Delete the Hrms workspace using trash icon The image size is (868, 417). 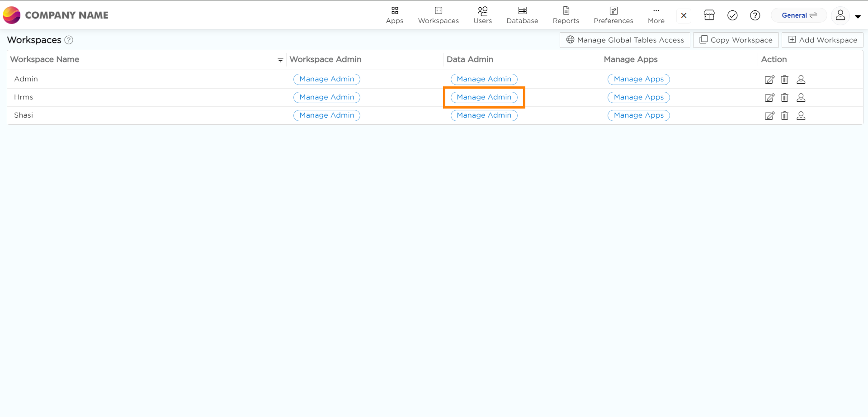pyautogui.click(x=784, y=98)
